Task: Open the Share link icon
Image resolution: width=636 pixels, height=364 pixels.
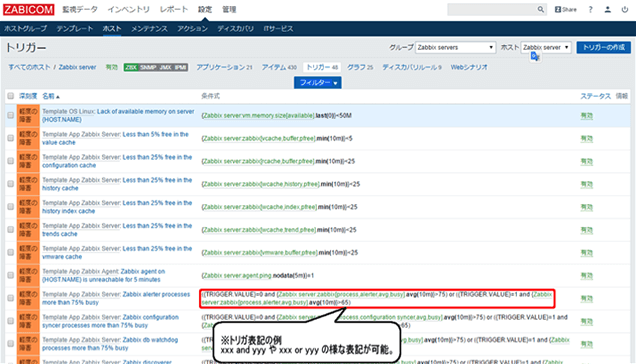Action: point(565,9)
